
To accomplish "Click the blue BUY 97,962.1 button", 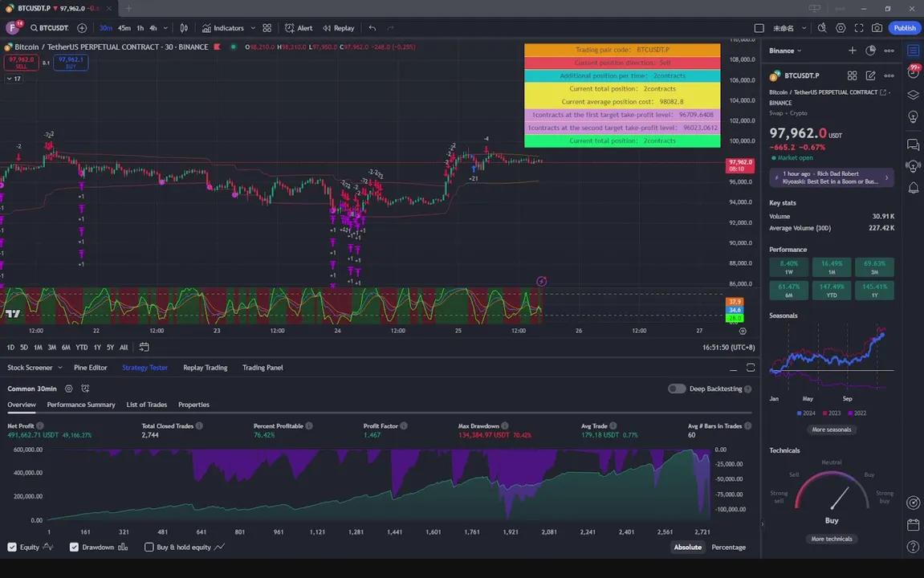I will tap(71, 62).
